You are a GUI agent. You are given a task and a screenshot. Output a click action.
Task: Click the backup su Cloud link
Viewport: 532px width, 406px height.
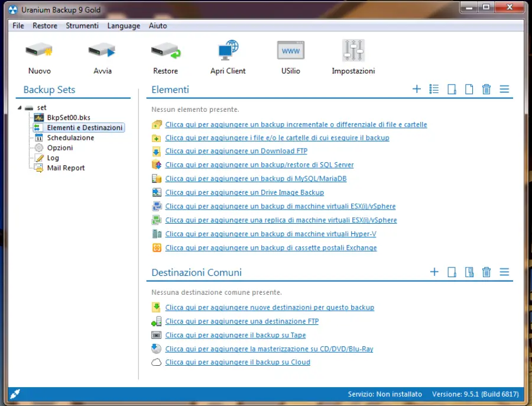tap(238, 362)
